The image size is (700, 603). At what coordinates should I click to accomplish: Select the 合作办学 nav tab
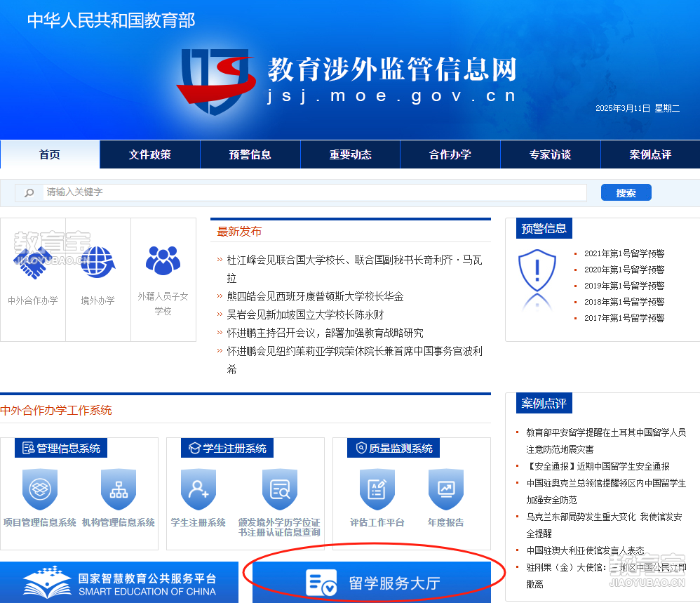[x=450, y=154]
